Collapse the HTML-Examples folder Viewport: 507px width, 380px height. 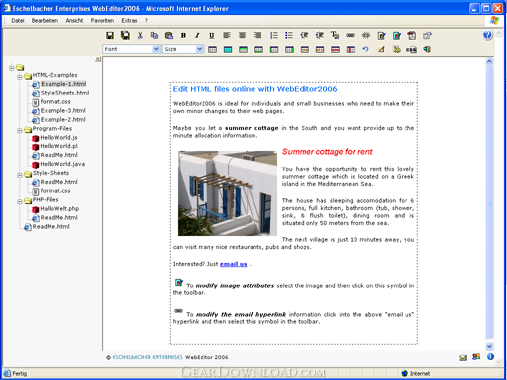point(20,77)
